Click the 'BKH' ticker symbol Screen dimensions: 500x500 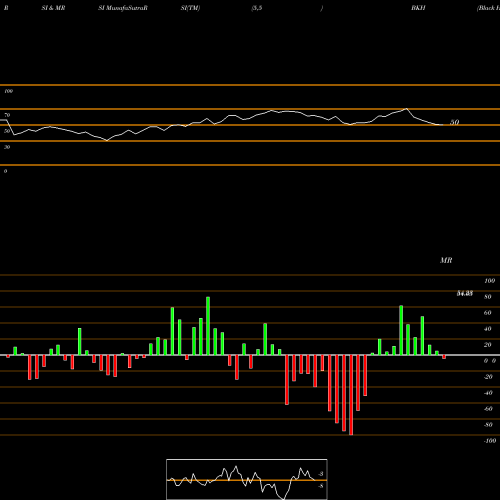418,8
